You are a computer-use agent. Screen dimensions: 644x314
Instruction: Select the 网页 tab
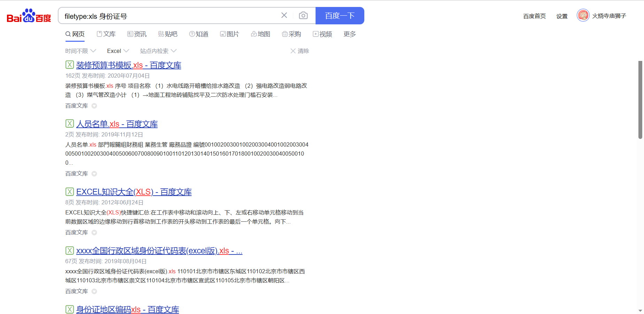pyautogui.click(x=75, y=34)
